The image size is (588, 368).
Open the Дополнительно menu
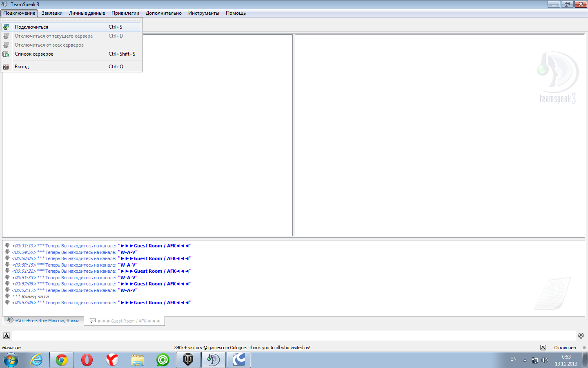point(164,13)
